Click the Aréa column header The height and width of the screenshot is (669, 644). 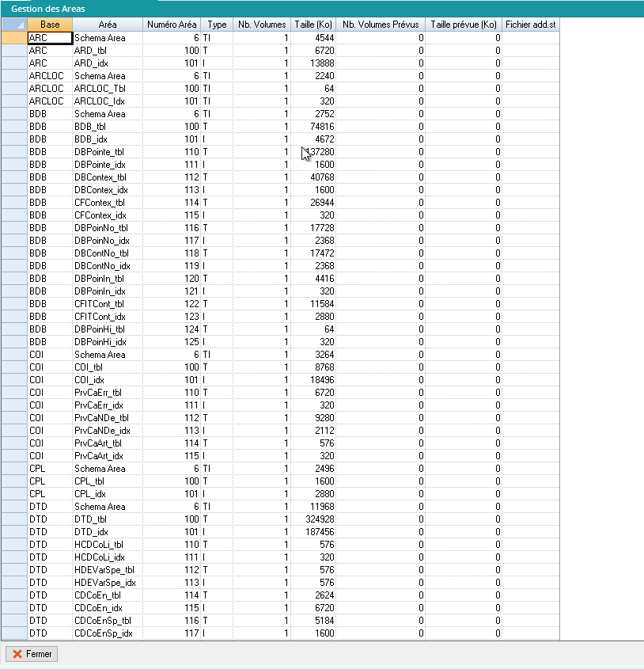[108, 25]
